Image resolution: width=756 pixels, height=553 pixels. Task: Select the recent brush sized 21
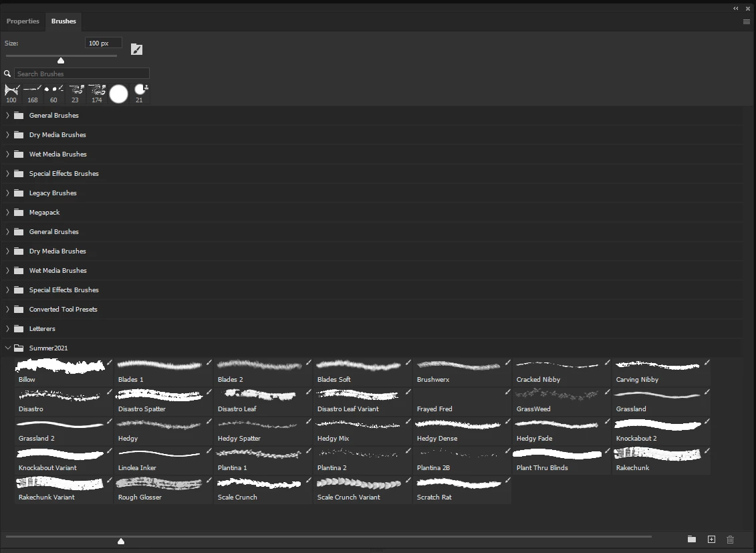click(x=140, y=94)
